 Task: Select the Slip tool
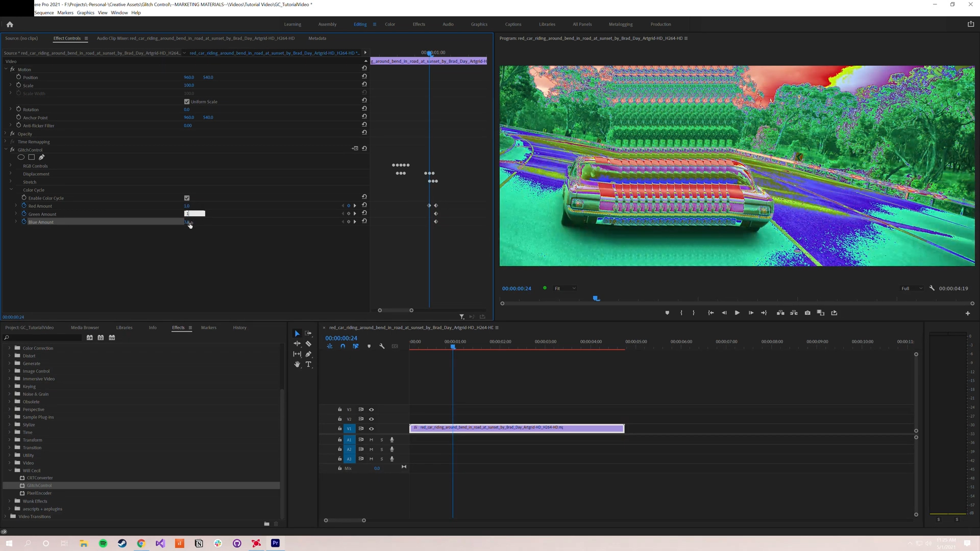tap(297, 354)
